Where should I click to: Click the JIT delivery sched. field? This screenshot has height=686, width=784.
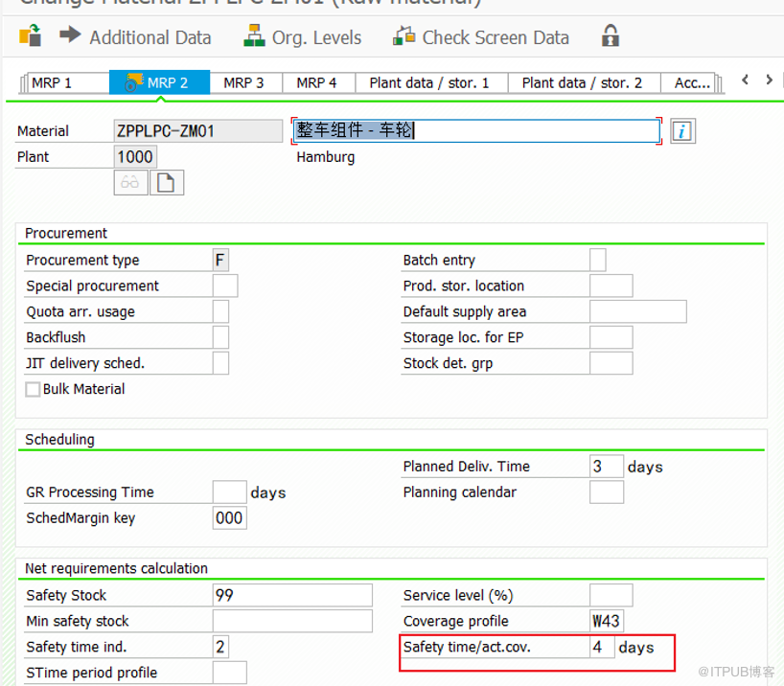[220, 363]
